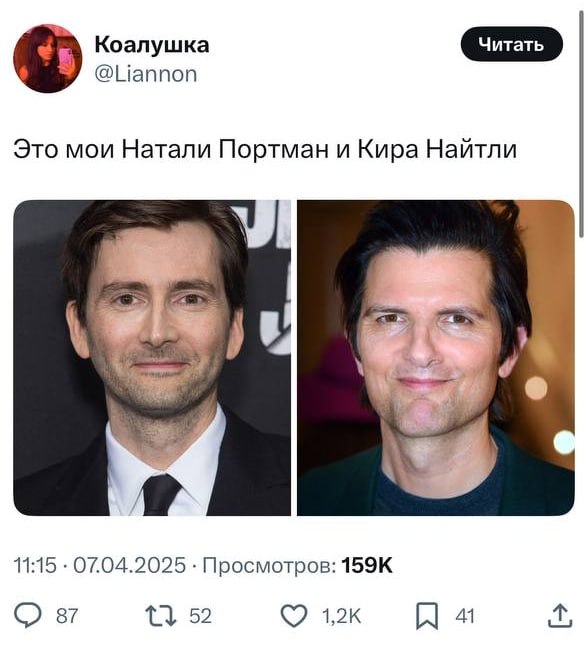This screenshot has width=588, height=646.
Task: Bookmark the tweet with the bookmark icon
Action: [x=427, y=616]
